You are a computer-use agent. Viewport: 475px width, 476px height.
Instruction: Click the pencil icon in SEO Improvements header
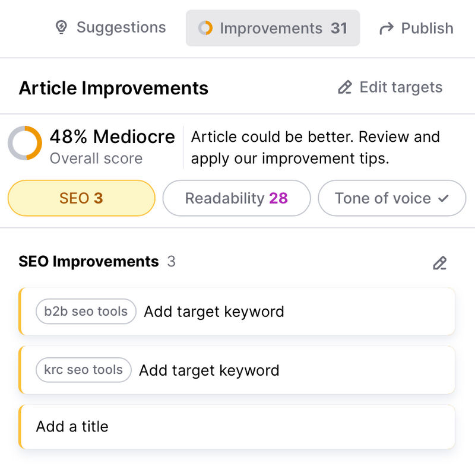(x=440, y=263)
